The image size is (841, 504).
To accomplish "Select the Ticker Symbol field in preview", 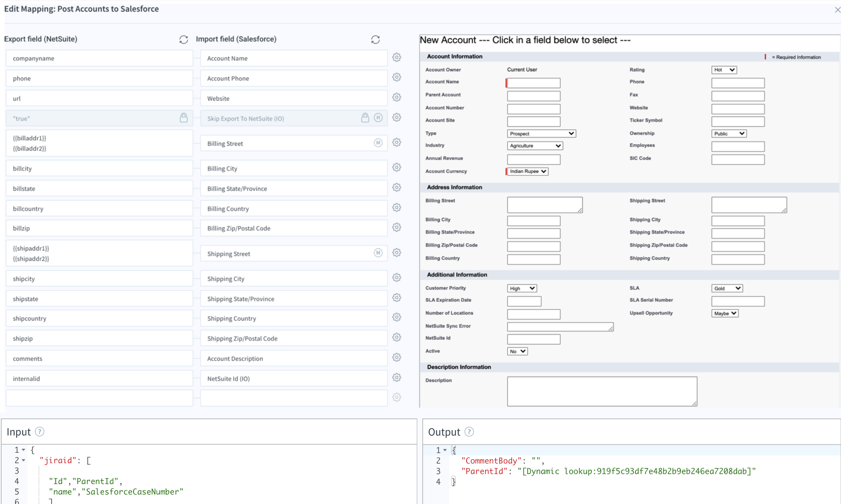I will click(738, 121).
